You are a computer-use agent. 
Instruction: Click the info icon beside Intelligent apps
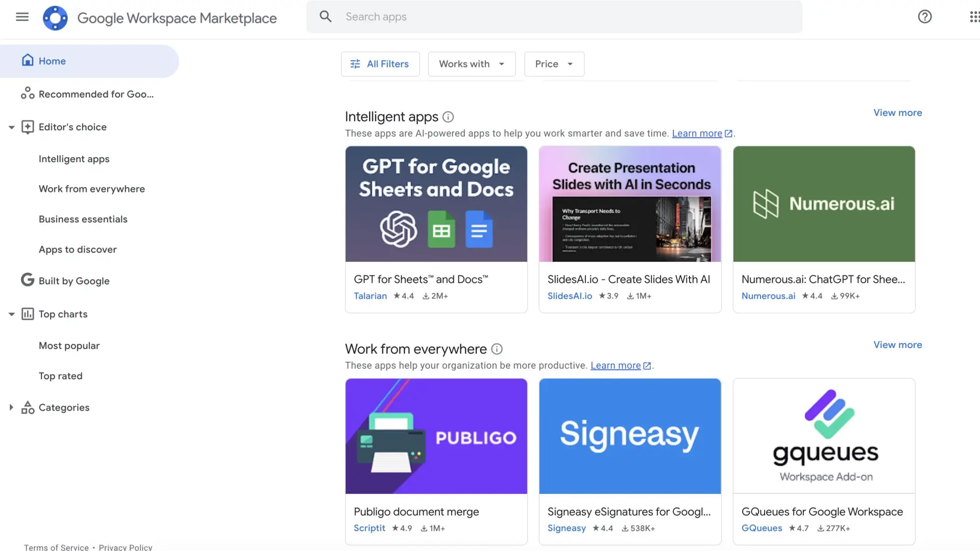coord(448,117)
